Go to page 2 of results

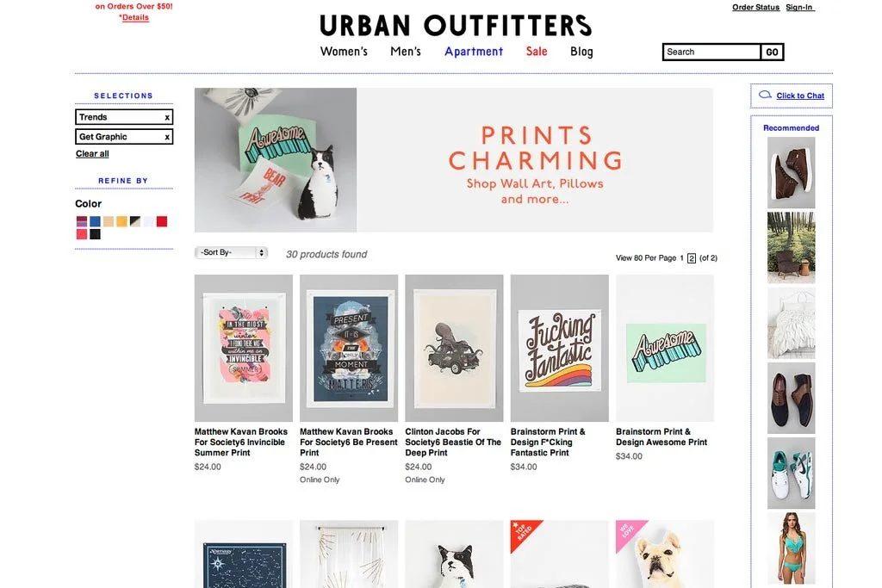(692, 258)
